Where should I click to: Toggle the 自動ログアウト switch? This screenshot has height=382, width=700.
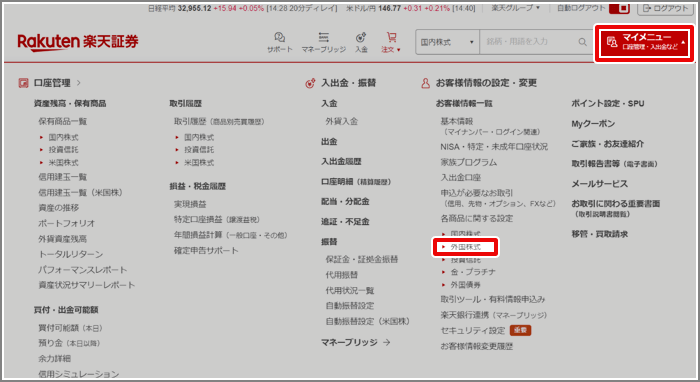pyautogui.click(x=619, y=8)
